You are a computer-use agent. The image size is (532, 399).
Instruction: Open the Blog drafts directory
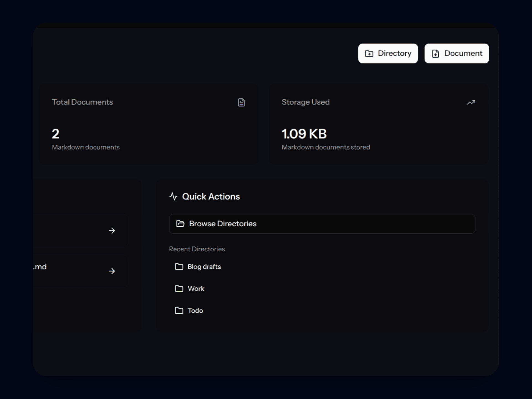click(x=204, y=267)
